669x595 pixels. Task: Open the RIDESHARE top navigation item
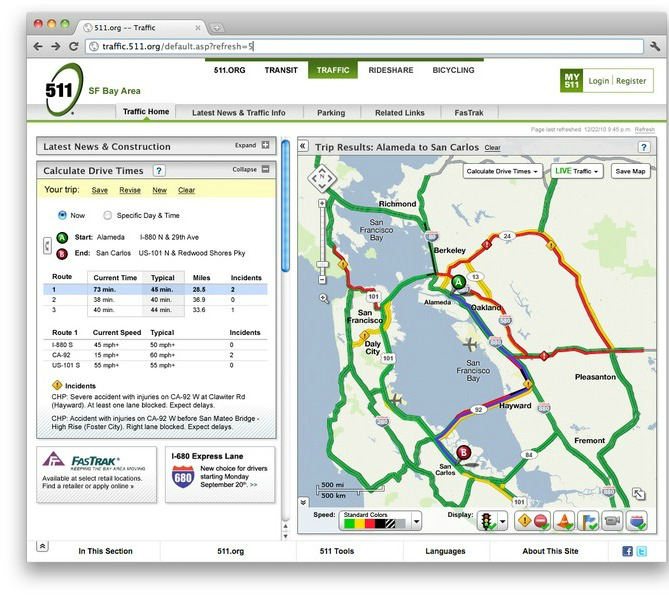click(x=391, y=70)
